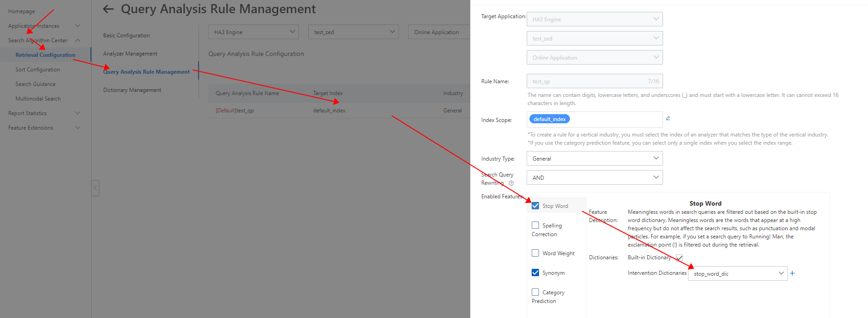Select Search Guidance in sidebar
Image resolution: width=868 pixels, height=318 pixels.
click(35, 84)
